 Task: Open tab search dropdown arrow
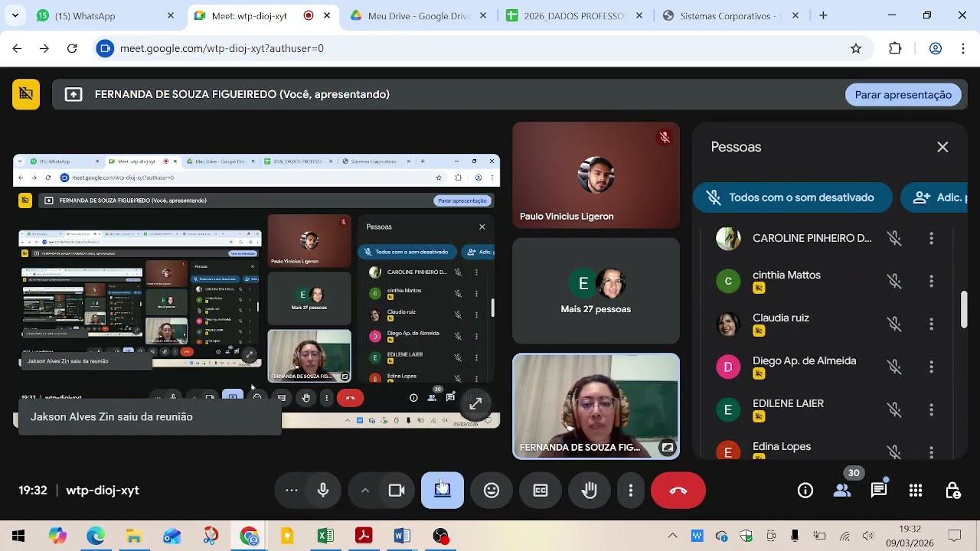pyautogui.click(x=15, y=15)
